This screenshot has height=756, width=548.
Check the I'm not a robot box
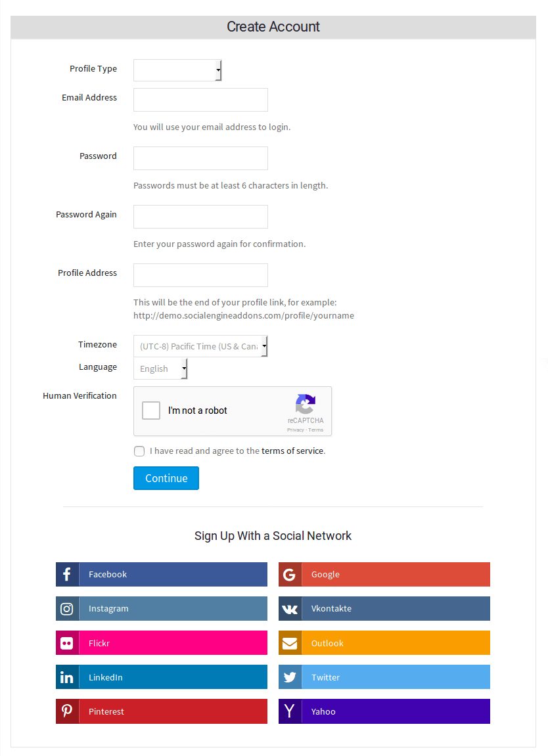(151, 411)
